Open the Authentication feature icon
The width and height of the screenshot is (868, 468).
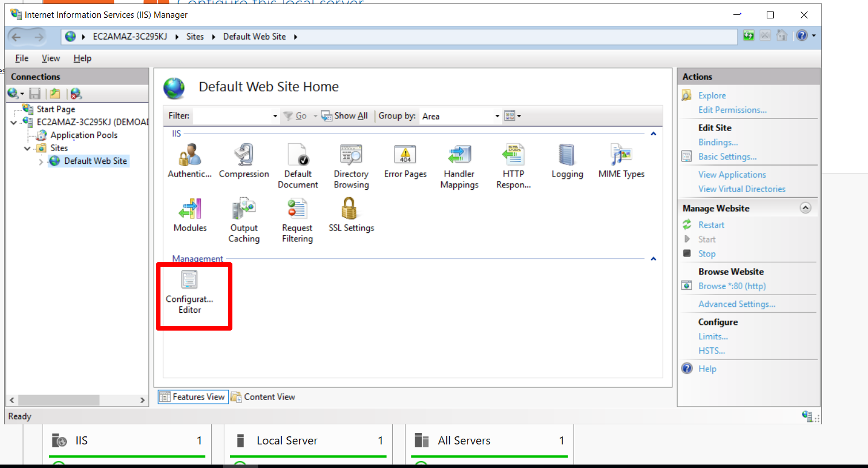(190, 162)
